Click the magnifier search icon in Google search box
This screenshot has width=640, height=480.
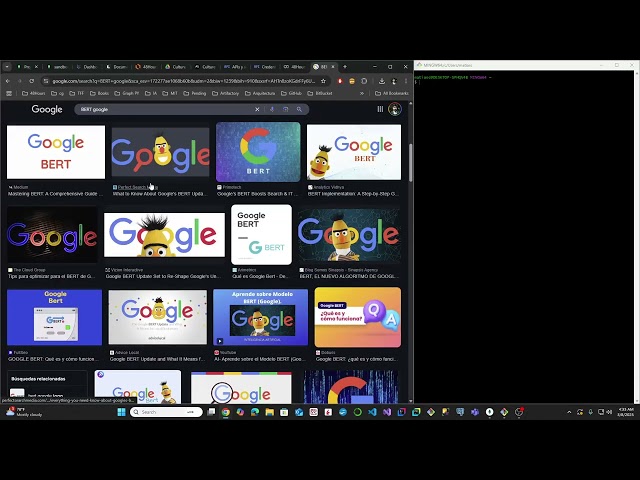300,109
